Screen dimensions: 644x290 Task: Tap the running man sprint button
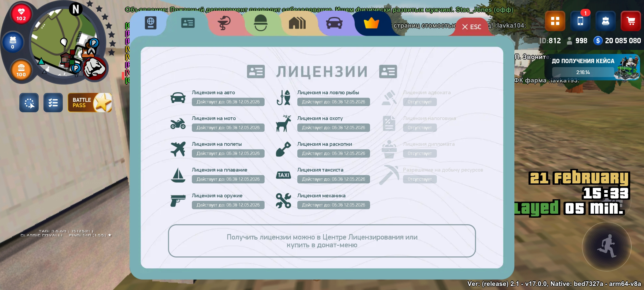point(607,246)
